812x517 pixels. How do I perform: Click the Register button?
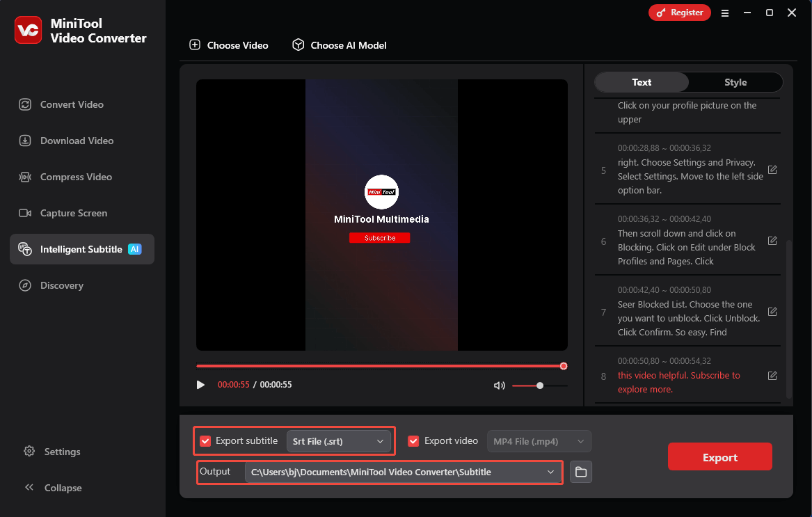point(679,13)
